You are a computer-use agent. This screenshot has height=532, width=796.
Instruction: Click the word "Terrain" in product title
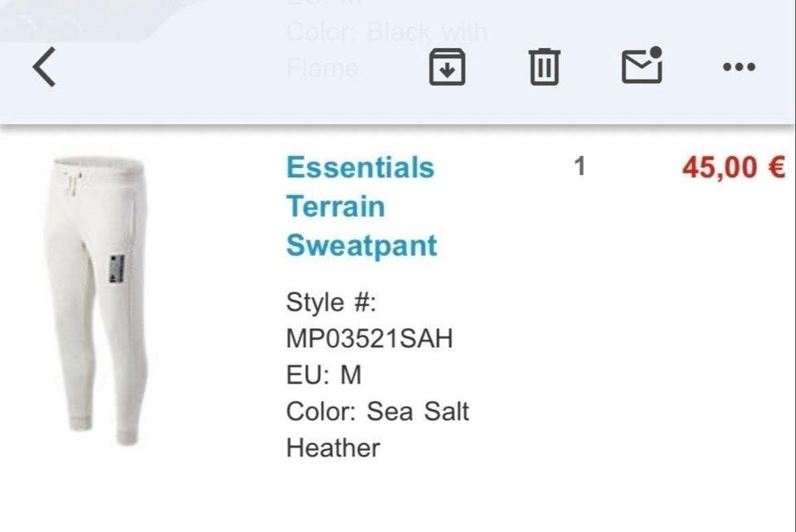coord(336,206)
